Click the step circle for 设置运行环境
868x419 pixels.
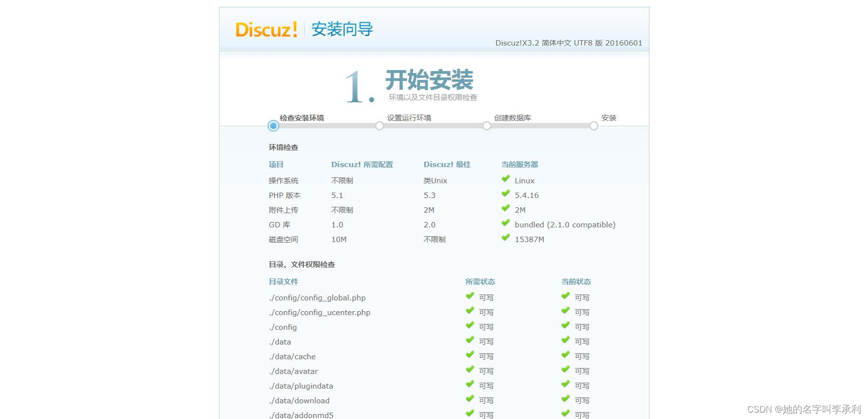tap(379, 126)
